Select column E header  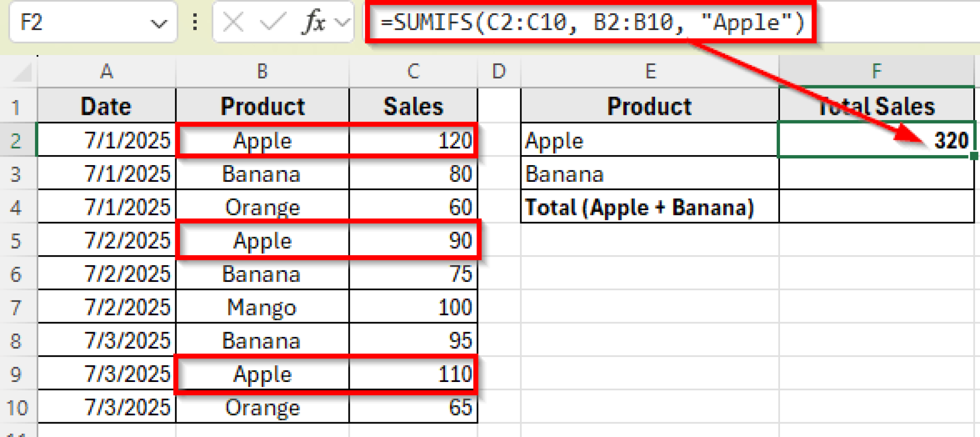(650, 72)
